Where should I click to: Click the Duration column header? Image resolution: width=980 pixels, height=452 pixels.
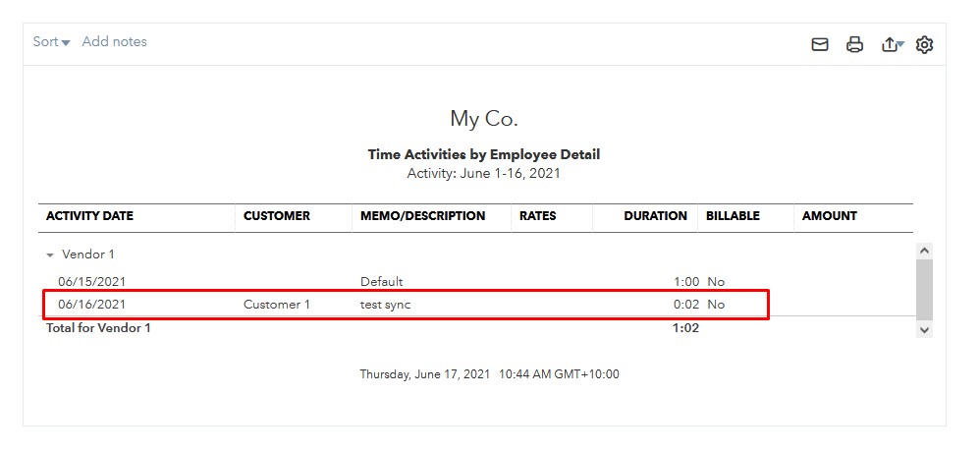pos(655,216)
